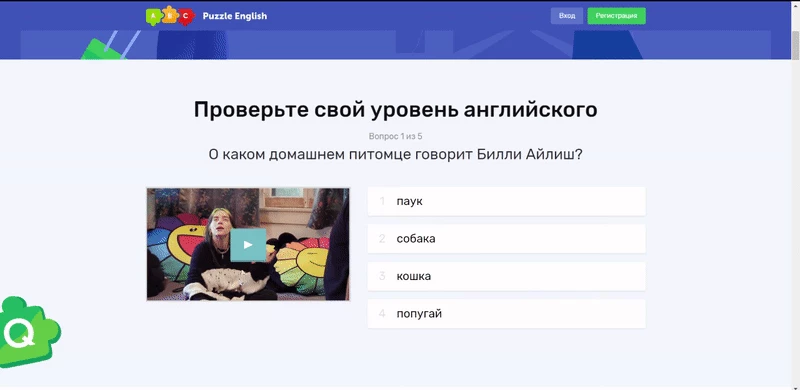Click heading Проверьте свой уровень английского
800x390 pixels.
(x=395, y=110)
